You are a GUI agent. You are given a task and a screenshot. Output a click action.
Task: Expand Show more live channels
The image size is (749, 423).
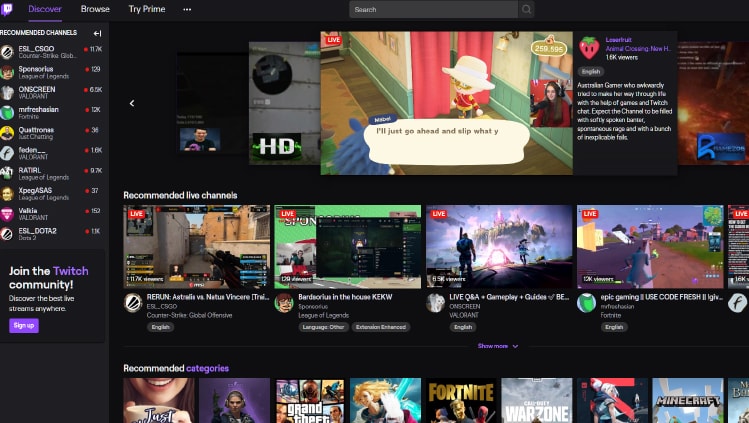click(498, 346)
